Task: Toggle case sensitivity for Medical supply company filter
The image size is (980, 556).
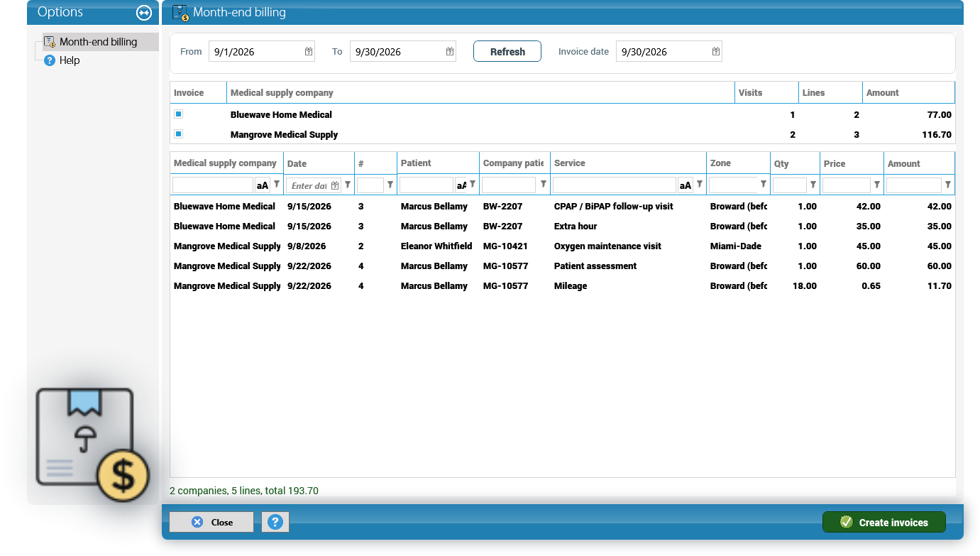Action: pyautogui.click(x=263, y=185)
